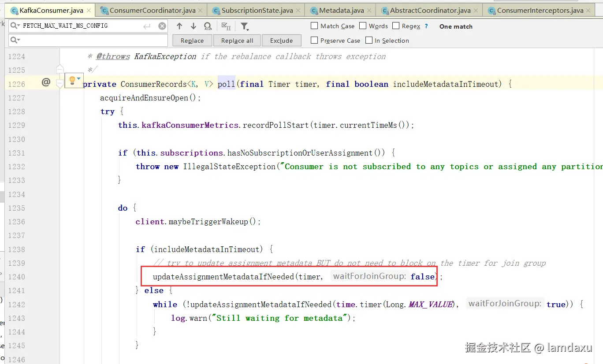Click 'updateAssignmentMetadataIfNeeded' on line 1240
Screen dimensions: 603x364
pos(223,277)
